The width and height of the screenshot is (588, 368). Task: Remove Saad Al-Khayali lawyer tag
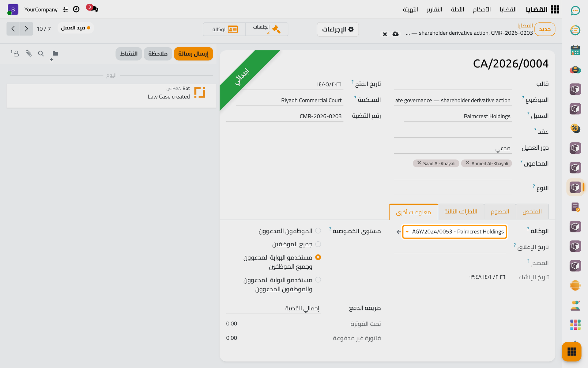[x=419, y=163]
